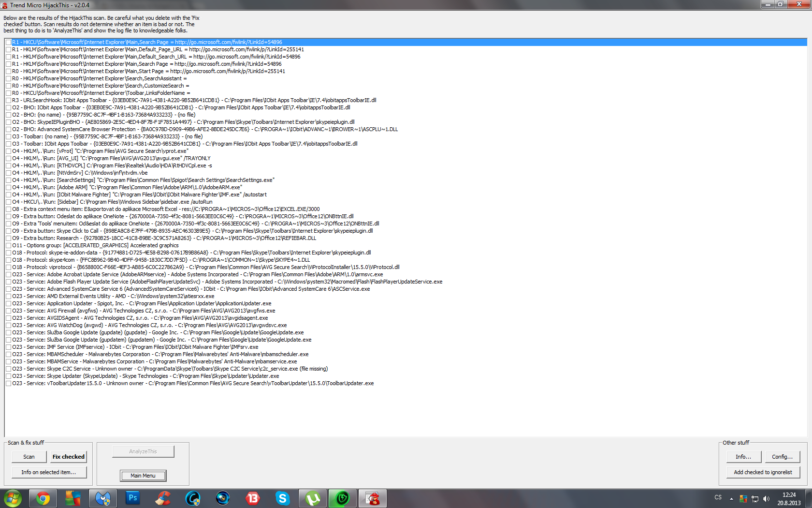Click the Scan button
This screenshot has width=812, height=508.
(29, 457)
